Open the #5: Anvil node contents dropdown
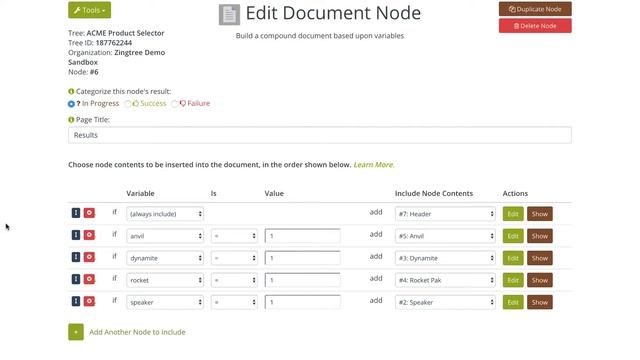 (x=445, y=236)
